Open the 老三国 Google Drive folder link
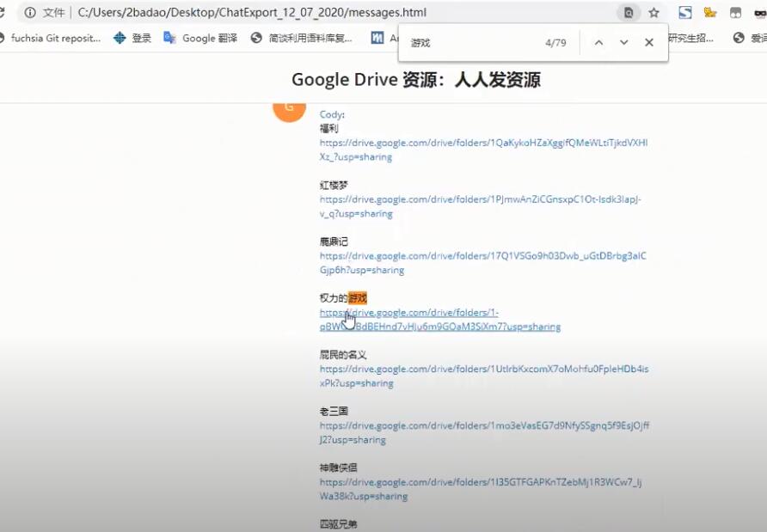767x532 pixels. click(x=484, y=432)
